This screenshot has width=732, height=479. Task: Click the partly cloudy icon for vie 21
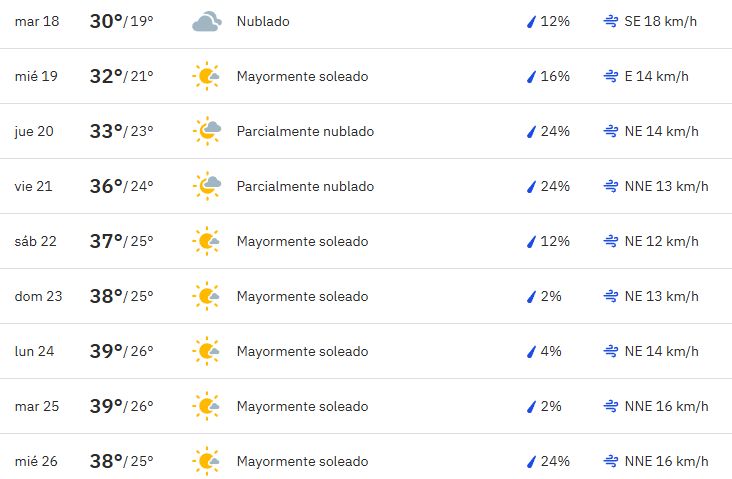point(207,186)
